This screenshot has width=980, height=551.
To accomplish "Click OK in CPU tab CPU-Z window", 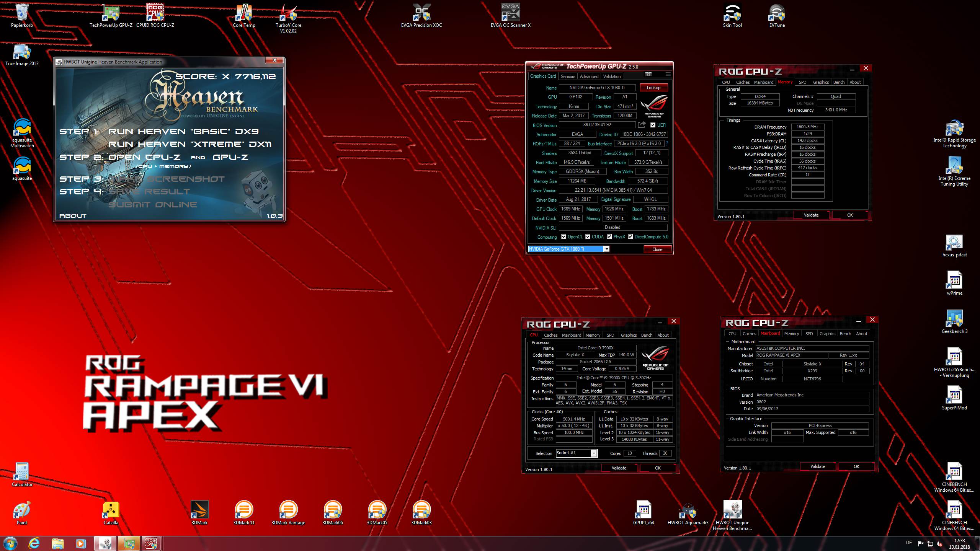I will tap(658, 468).
